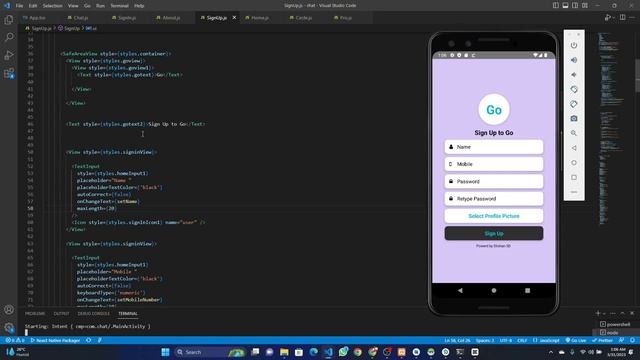Select the node terminal instance
640x360 pixels.
pos(609,333)
